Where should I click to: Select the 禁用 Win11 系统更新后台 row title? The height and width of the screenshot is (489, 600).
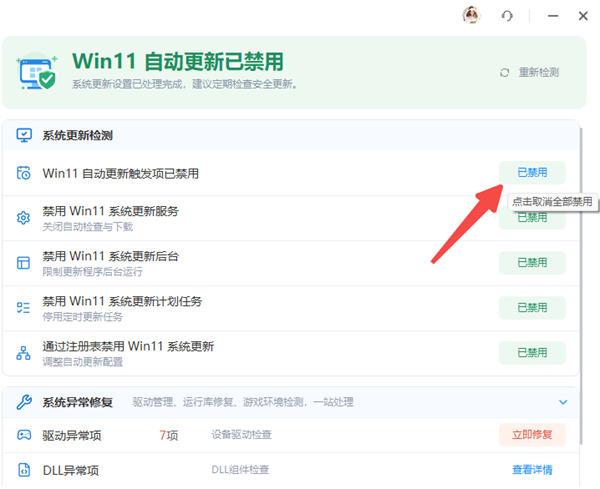(111, 256)
